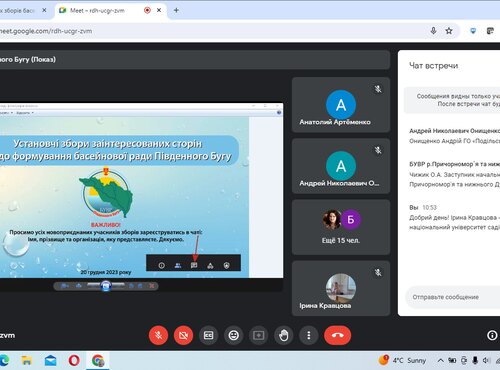This screenshot has width=500, height=370.
Task: Open meeting details info icon
Action: point(492,335)
